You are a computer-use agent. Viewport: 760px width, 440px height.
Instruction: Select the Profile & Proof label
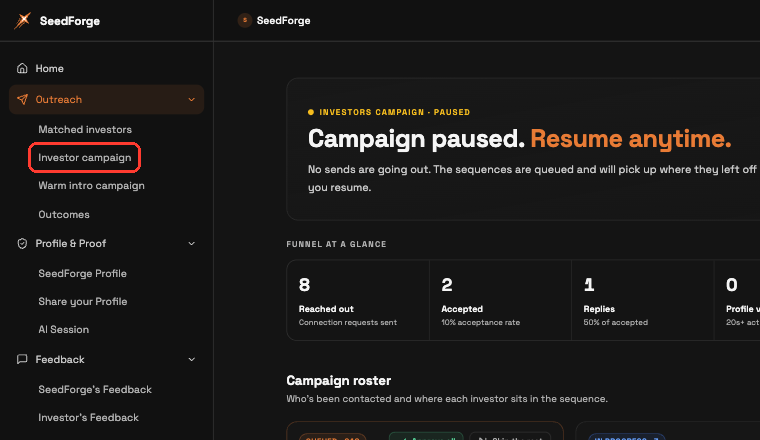(71, 243)
